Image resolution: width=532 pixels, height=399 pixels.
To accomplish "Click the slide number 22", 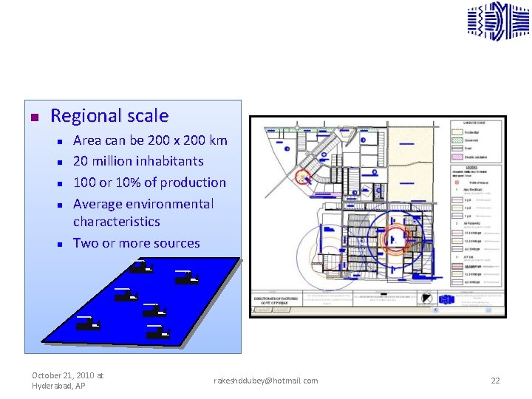I will [x=495, y=381].
